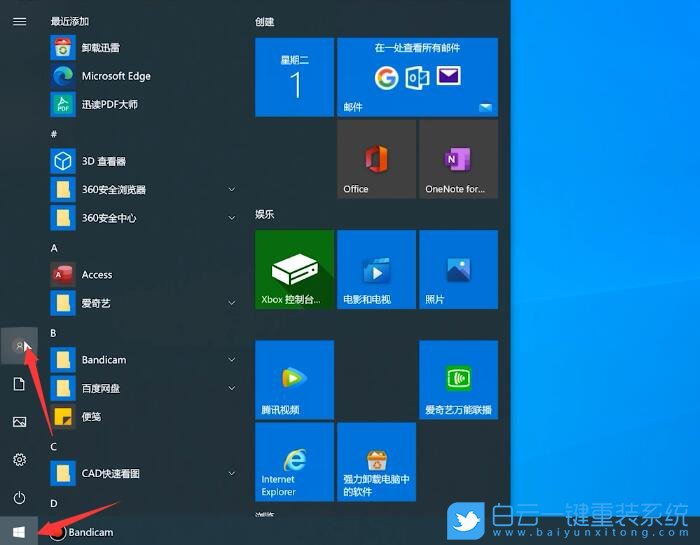The image size is (700, 545).
Task: Click the 最近添加 list header
Action: click(x=70, y=21)
